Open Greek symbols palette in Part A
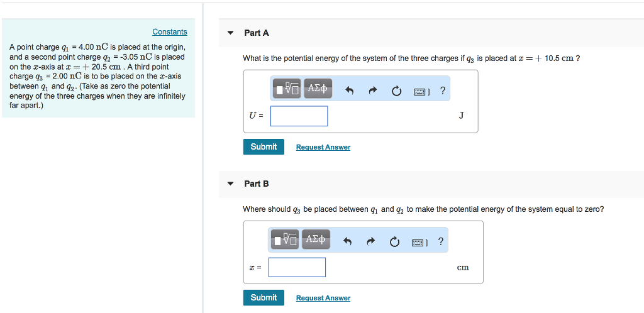This screenshot has width=644, height=313. tap(318, 88)
